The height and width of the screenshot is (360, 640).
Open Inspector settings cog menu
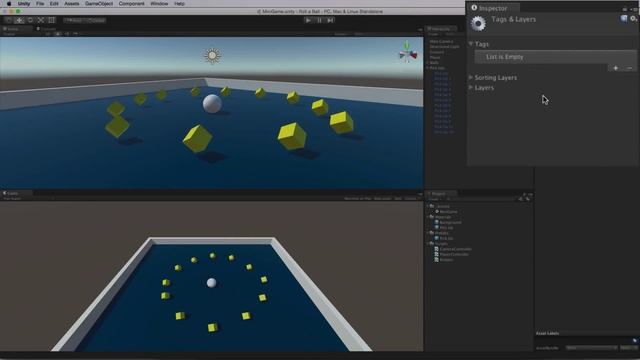tap(633, 18)
